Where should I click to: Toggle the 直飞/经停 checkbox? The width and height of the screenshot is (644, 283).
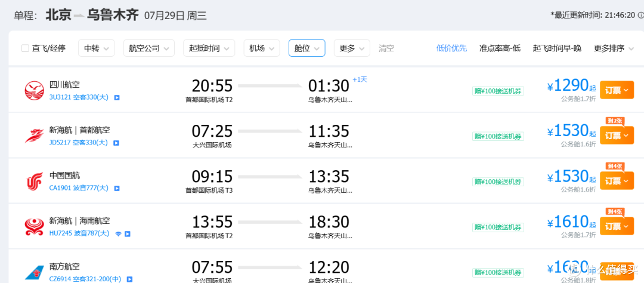(x=25, y=48)
